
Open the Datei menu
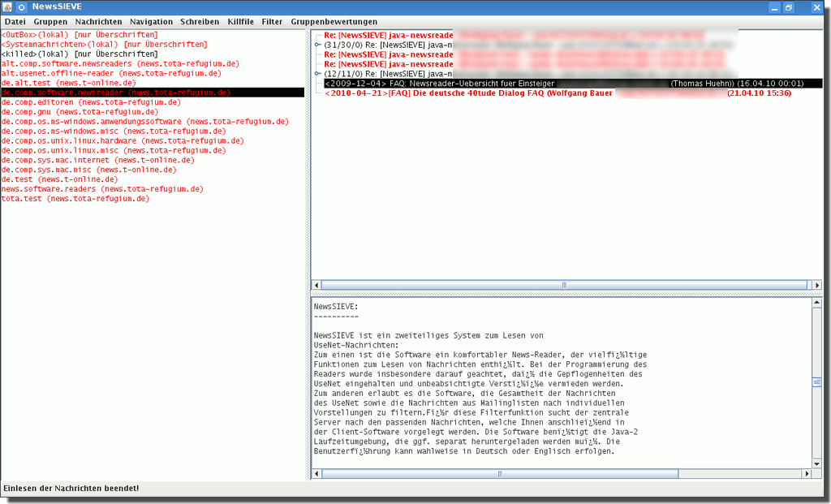[15, 22]
